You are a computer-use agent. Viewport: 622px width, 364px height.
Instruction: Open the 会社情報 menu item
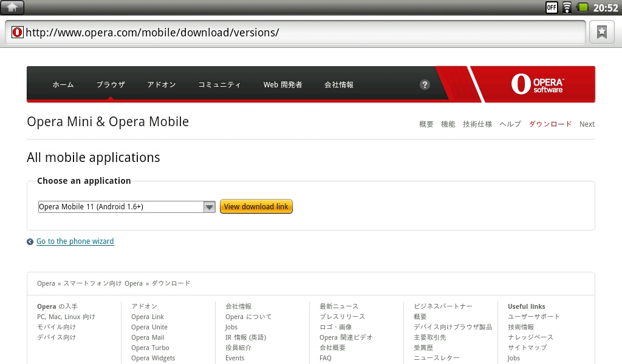pos(339,84)
